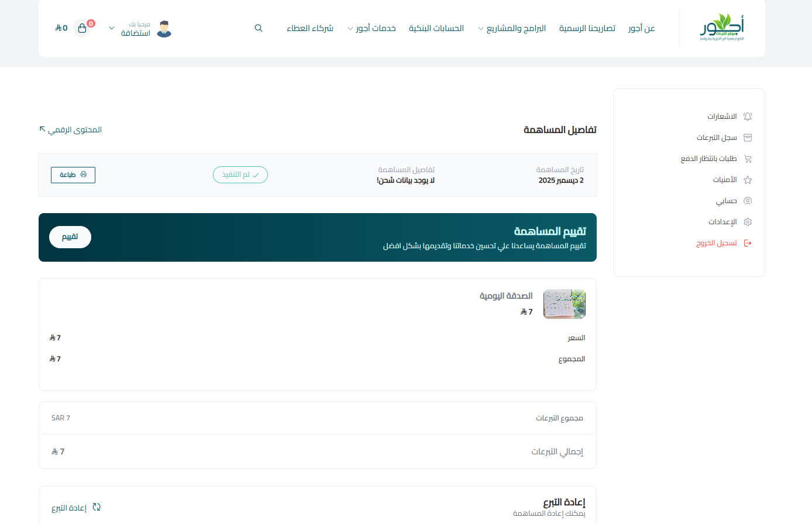Click the donations log archive icon
The width and height of the screenshot is (812, 524).
click(x=747, y=138)
